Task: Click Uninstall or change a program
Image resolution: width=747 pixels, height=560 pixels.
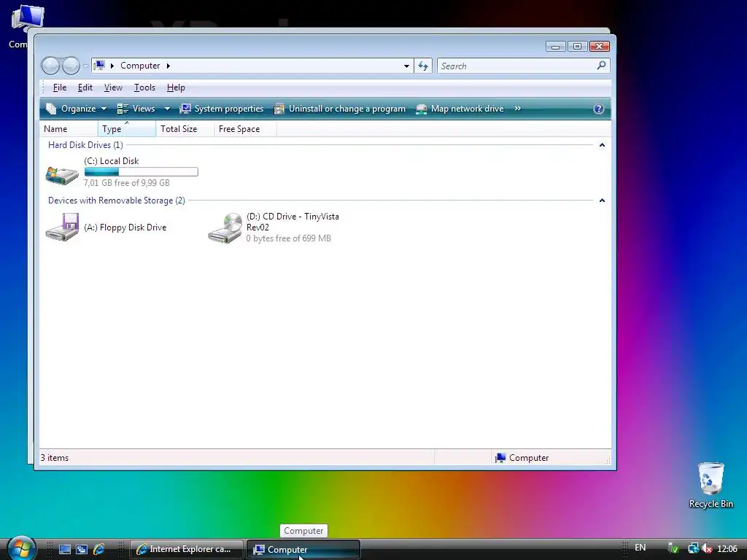Action: coord(340,109)
